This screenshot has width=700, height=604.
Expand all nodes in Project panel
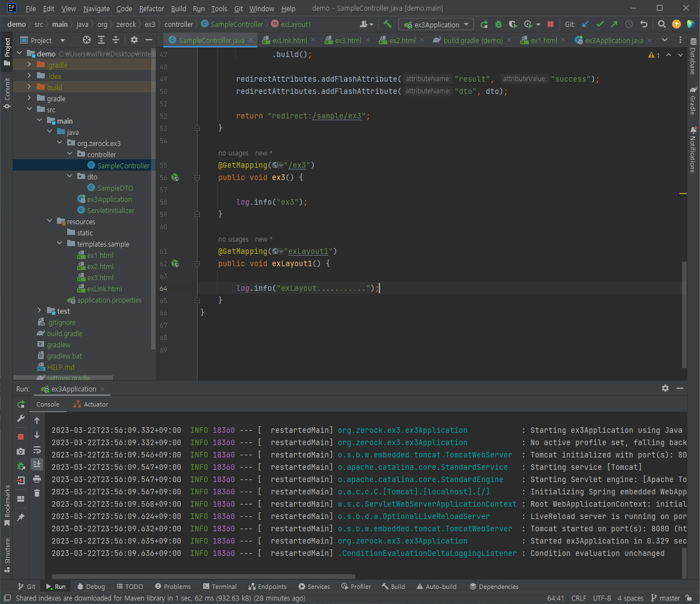coord(101,40)
